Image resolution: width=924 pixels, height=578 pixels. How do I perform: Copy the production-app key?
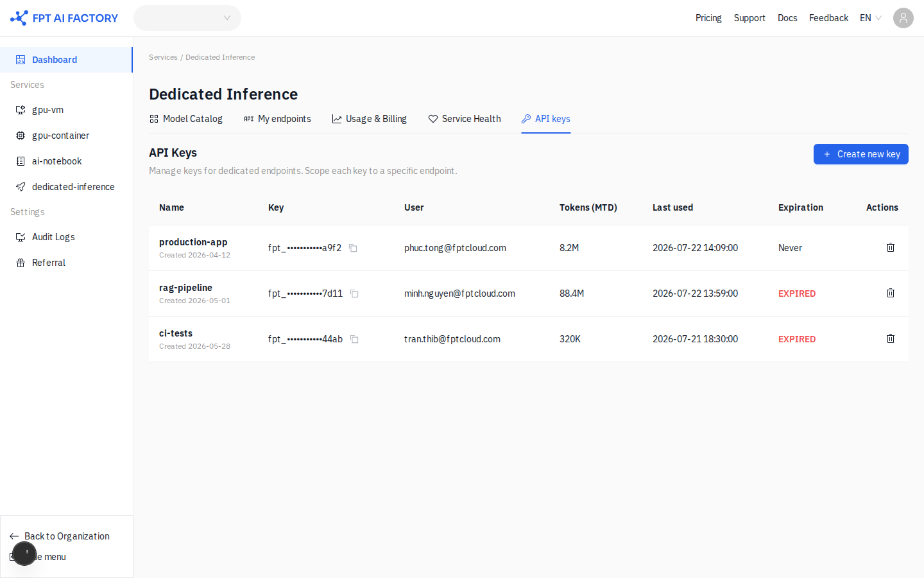[x=353, y=248]
